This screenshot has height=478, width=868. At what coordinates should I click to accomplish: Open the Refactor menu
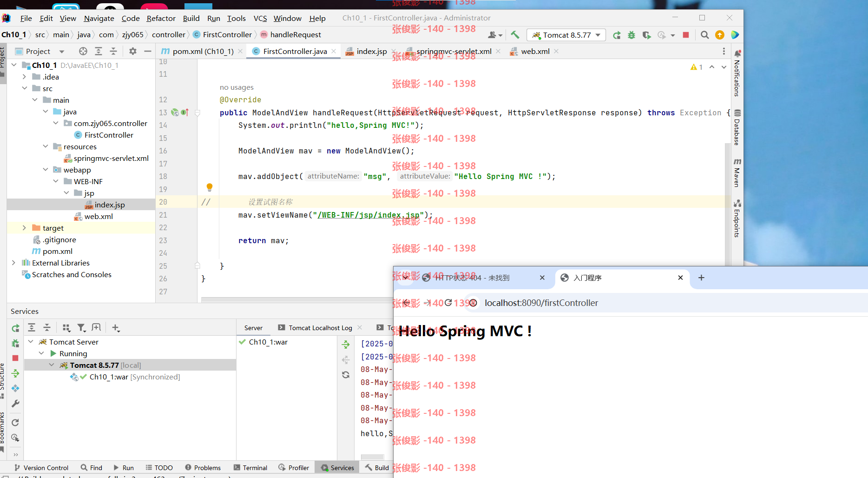click(x=161, y=18)
